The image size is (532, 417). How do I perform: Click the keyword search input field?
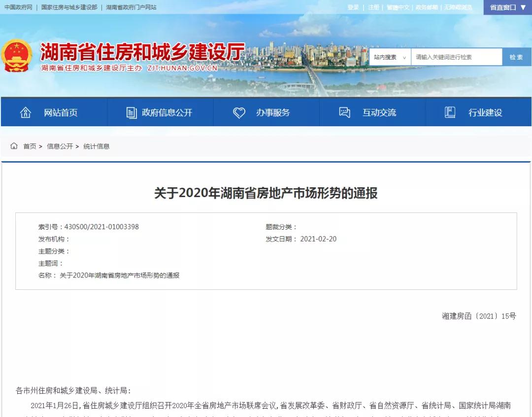[x=456, y=57]
